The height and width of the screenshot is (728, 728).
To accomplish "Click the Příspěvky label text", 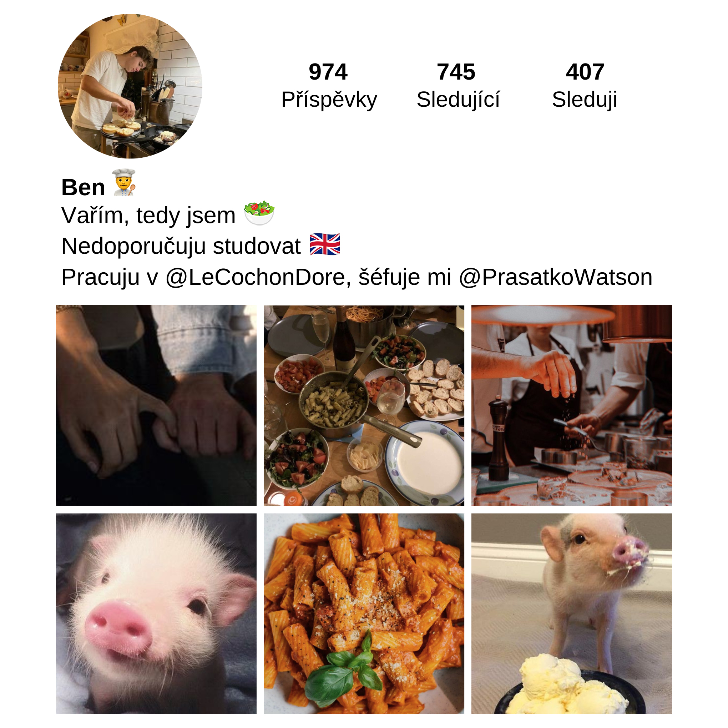I will coord(329,100).
